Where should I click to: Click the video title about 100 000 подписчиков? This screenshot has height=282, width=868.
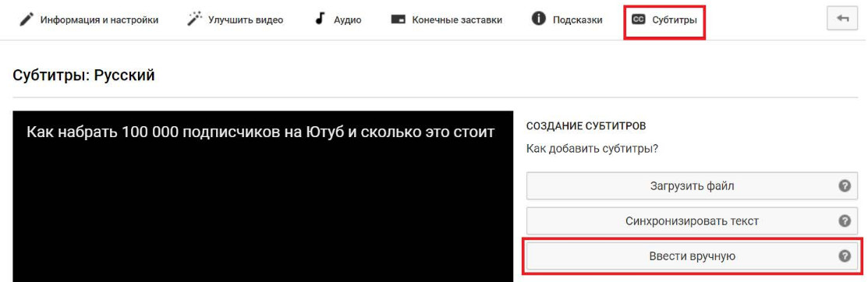tap(260, 132)
